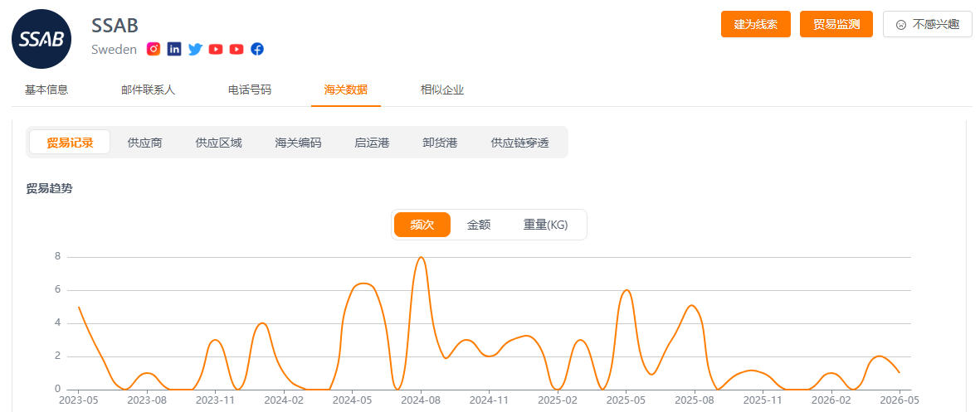Click the 2024-02 x-axis label

coord(285,400)
